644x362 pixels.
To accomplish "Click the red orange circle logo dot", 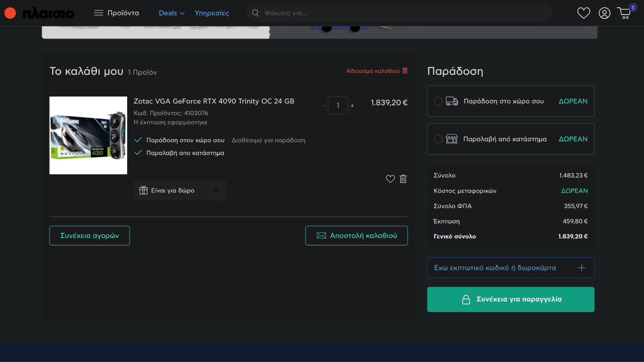I will pos(10,13).
